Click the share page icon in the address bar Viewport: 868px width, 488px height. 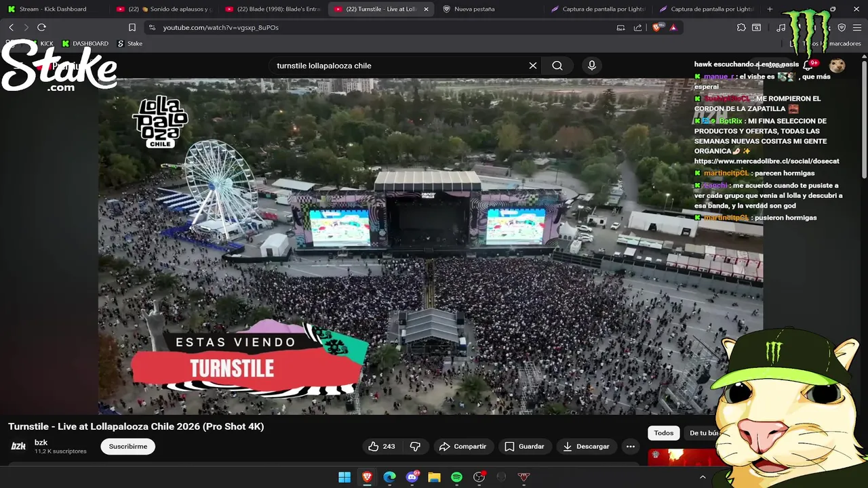pos(637,27)
